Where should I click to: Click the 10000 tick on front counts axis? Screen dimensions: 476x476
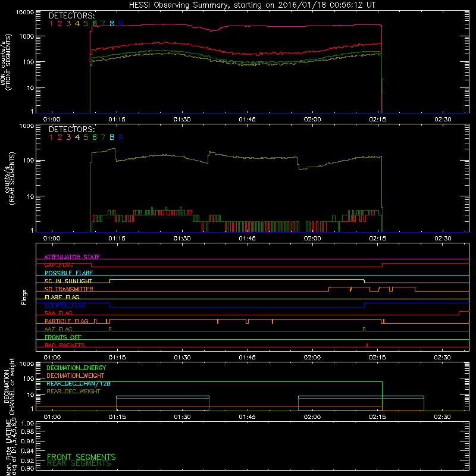click(x=25, y=12)
